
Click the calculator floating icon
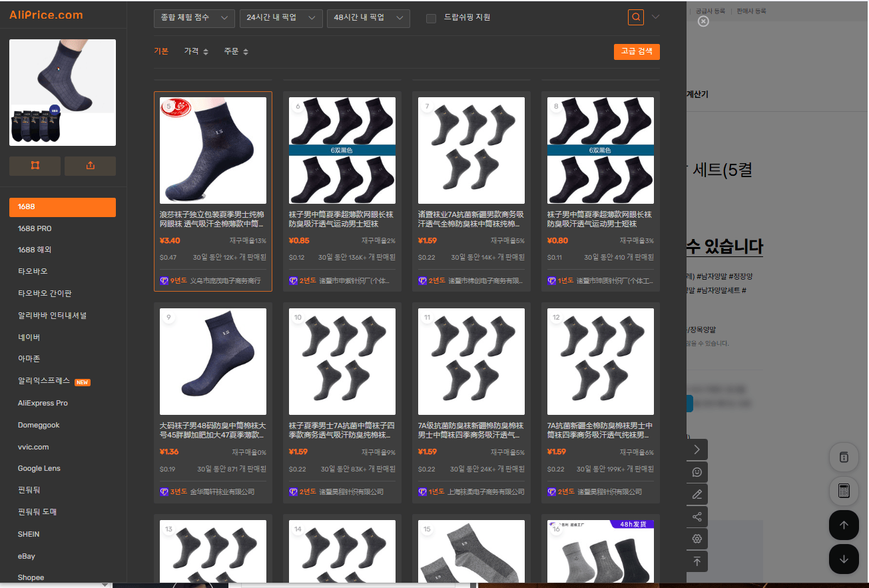(844, 491)
